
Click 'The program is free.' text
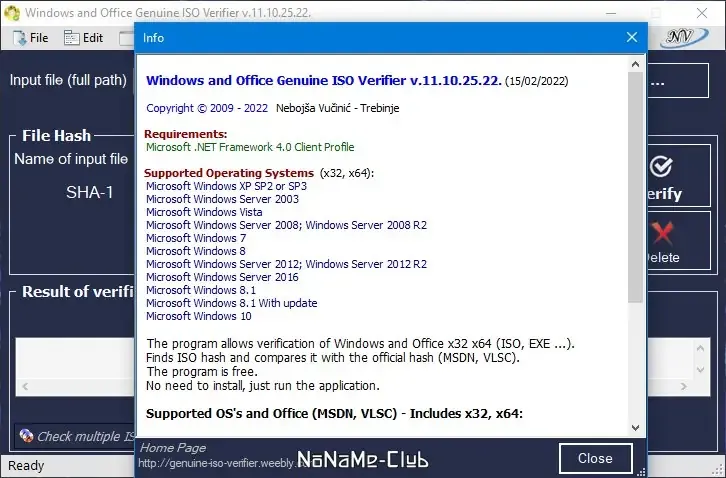click(x=201, y=372)
